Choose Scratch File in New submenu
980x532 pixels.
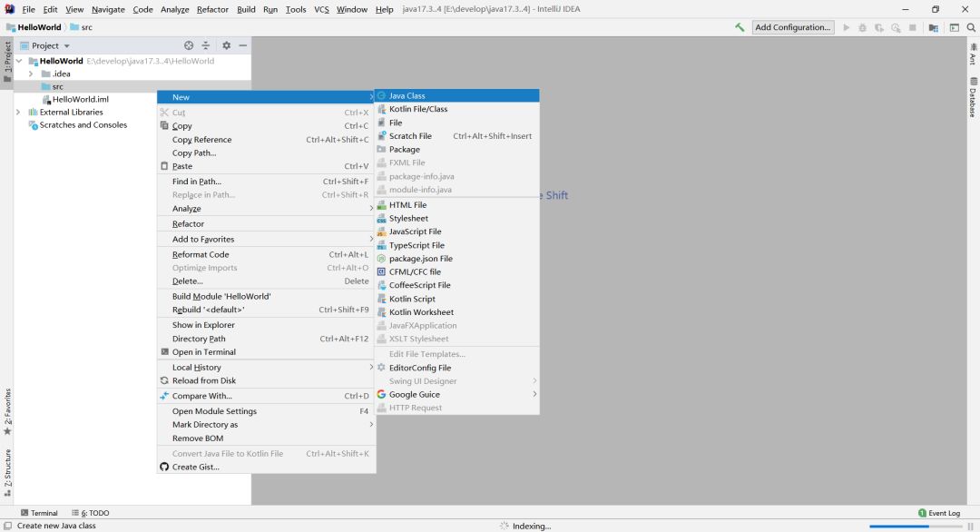click(x=456, y=135)
